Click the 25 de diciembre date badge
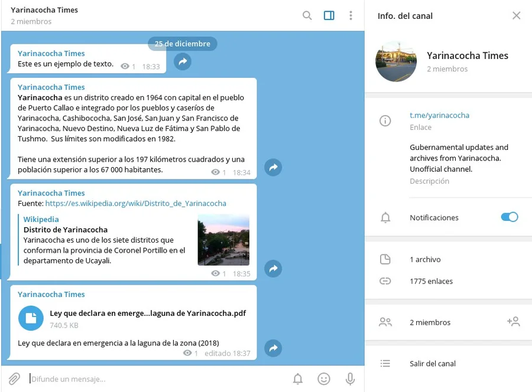Image resolution: width=532 pixels, height=392 pixels. pos(183,44)
